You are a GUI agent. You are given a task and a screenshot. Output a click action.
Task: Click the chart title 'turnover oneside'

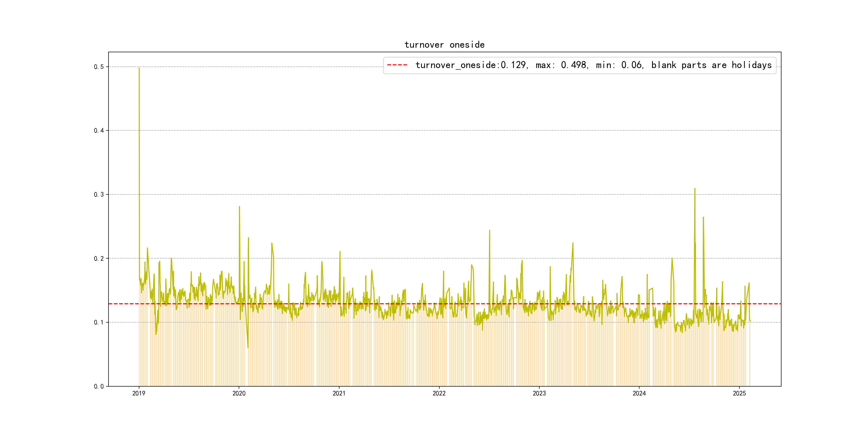coord(444,45)
